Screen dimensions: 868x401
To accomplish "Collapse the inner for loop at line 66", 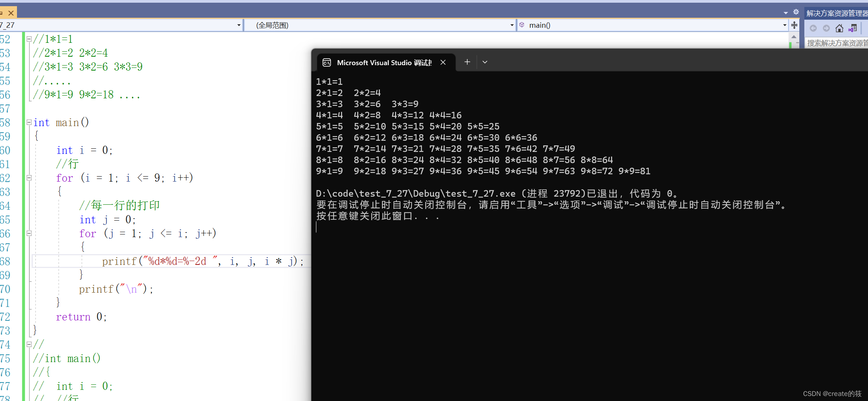I will coord(29,233).
